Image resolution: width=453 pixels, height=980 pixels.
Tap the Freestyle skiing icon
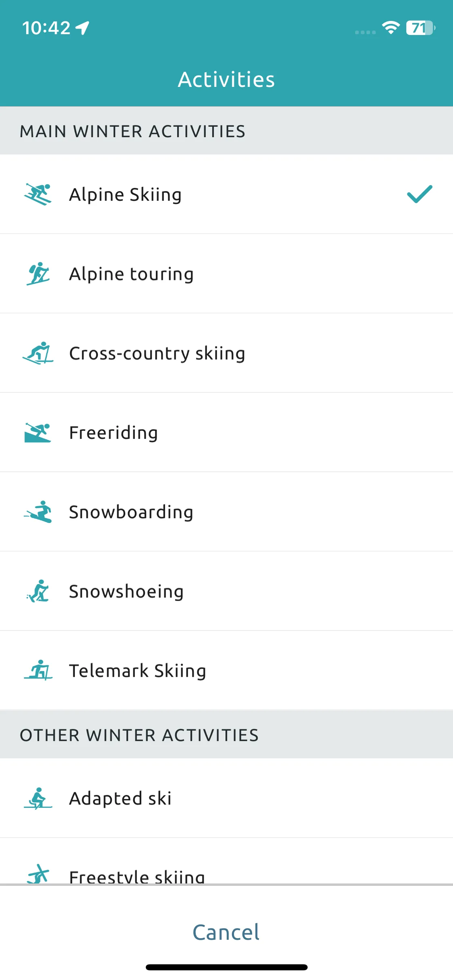38,874
